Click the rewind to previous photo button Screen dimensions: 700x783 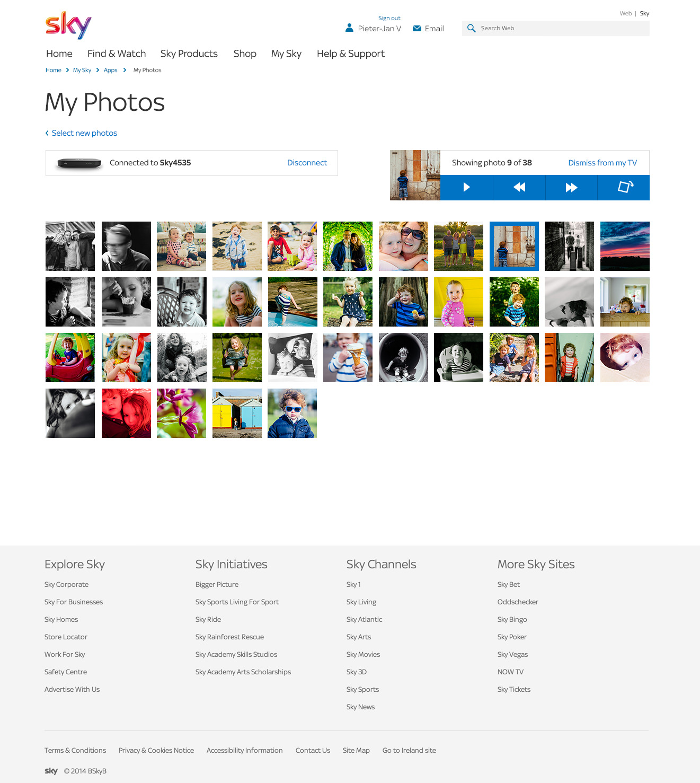point(519,187)
